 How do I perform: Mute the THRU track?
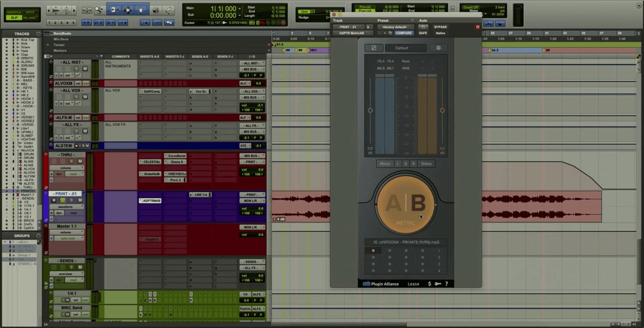coord(80,161)
